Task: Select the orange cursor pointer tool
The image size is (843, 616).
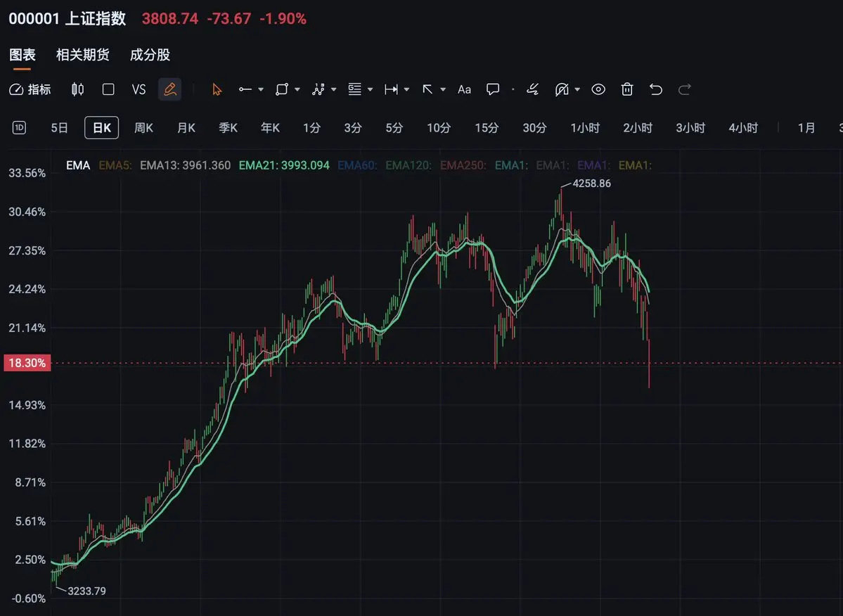Action: coord(217,89)
